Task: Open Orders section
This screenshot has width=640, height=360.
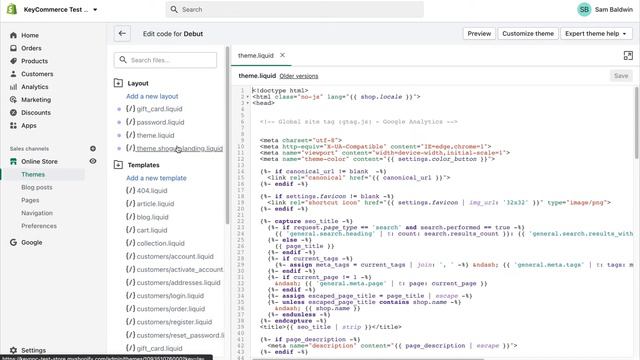Action: pyautogui.click(x=31, y=48)
